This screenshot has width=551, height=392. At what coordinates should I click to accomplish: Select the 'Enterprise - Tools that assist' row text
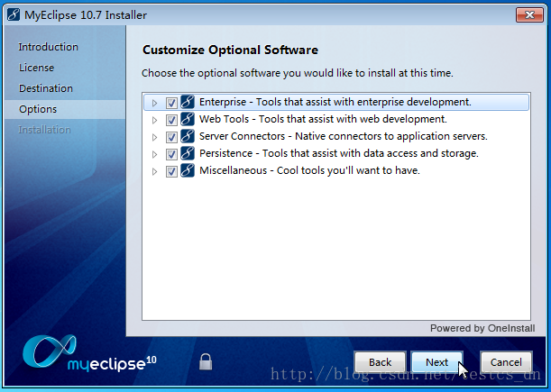point(335,102)
